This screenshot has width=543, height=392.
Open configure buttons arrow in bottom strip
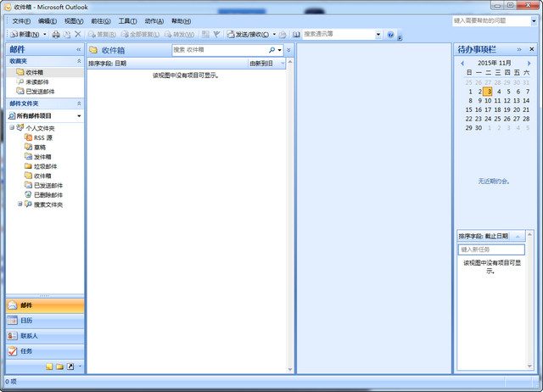click(x=81, y=366)
